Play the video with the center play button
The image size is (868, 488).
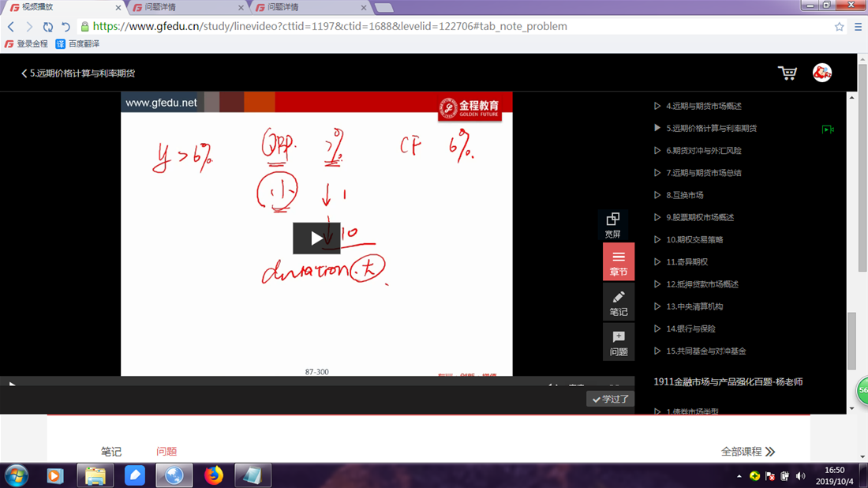[316, 238]
